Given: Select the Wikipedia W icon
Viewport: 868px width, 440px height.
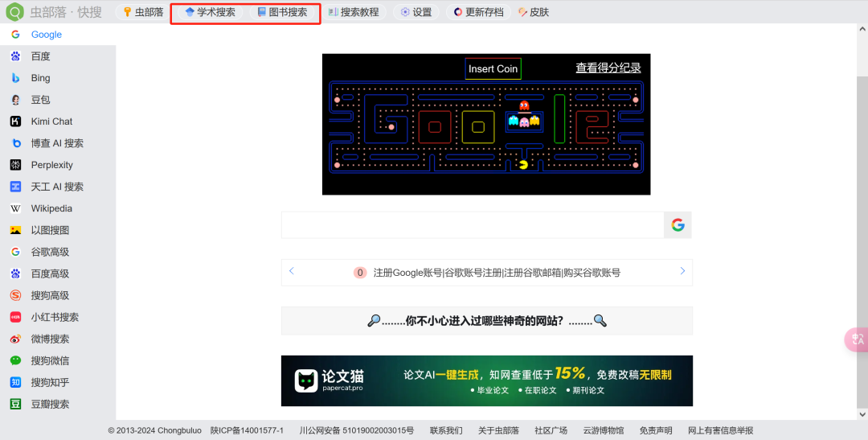Looking at the screenshot, I should [15, 208].
